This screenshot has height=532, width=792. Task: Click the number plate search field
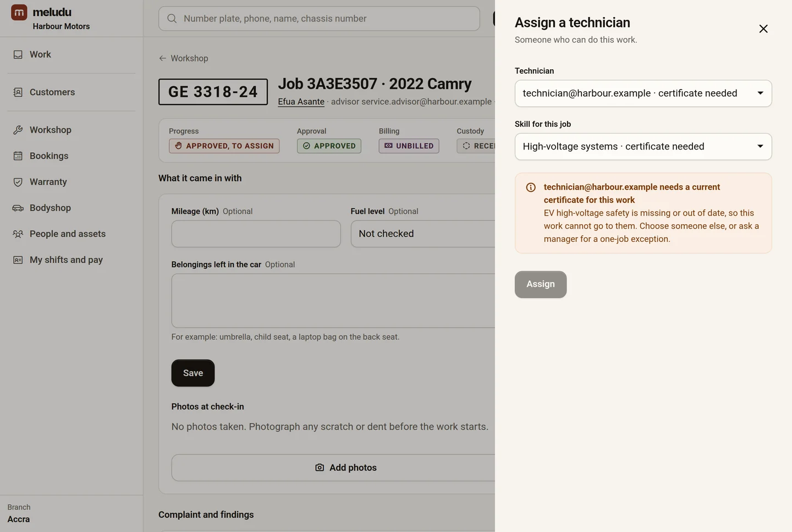(319, 19)
